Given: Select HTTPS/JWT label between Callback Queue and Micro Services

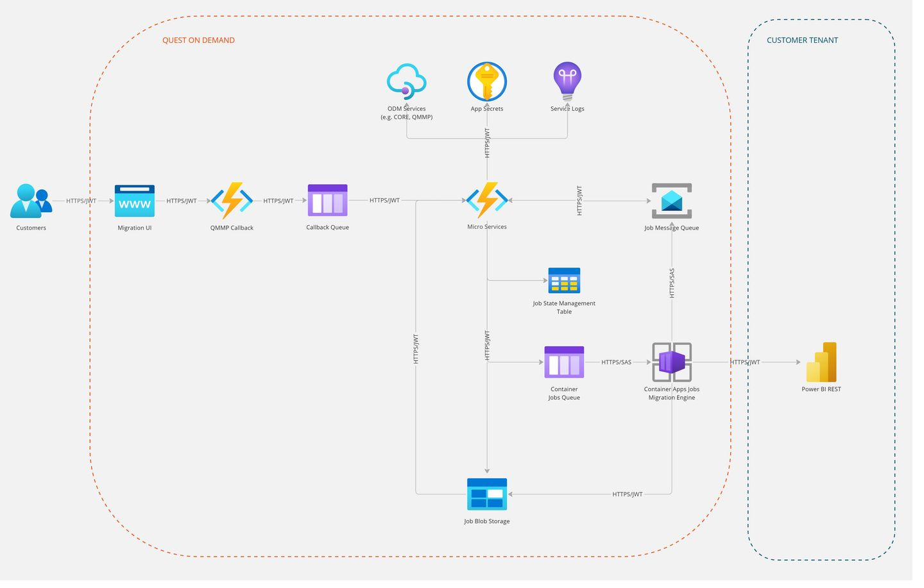Looking at the screenshot, I should [x=384, y=200].
